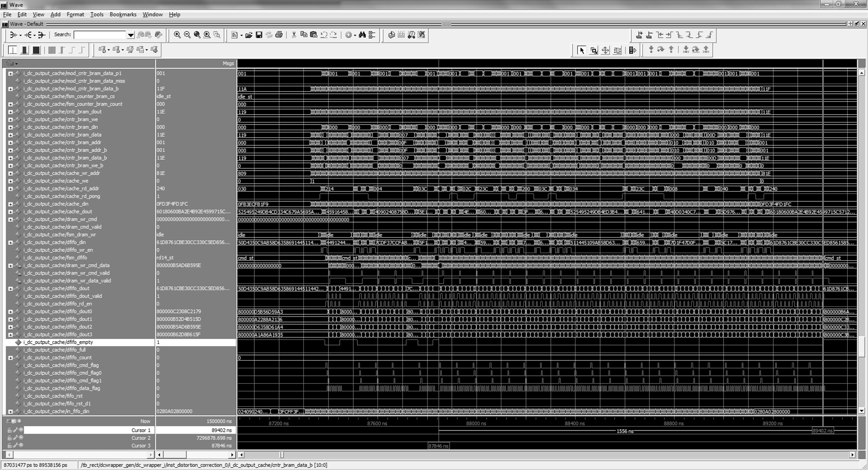Click the Print icon in toolbar
The height and width of the screenshot is (470, 868).
tap(279, 35)
